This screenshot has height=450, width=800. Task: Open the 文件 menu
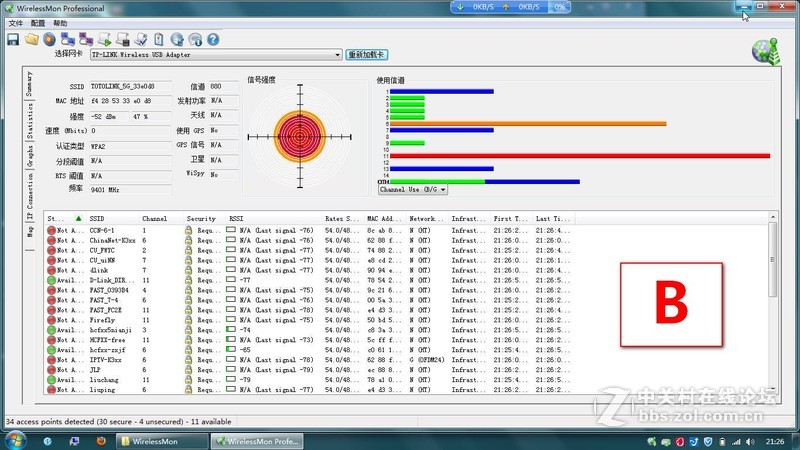[x=15, y=22]
